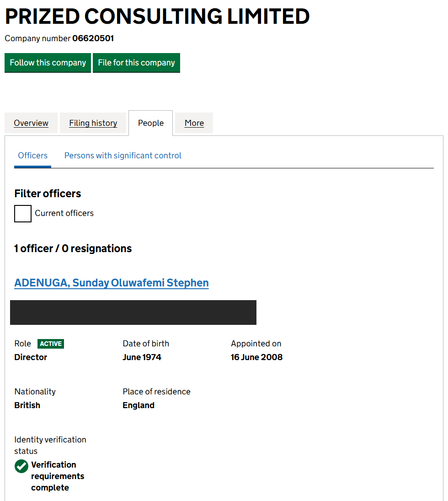Click the Nationality label
The width and height of the screenshot is (448, 501).
tap(35, 392)
